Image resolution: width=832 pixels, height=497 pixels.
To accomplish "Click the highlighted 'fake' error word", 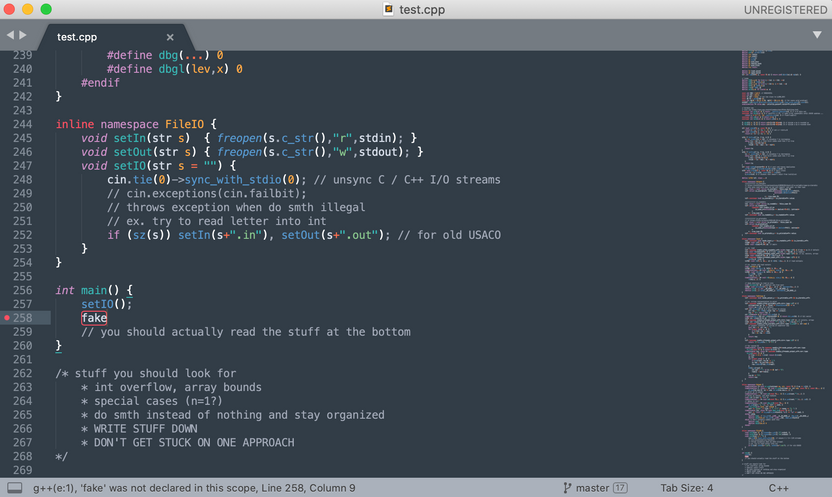I will [x=94, y=318].
